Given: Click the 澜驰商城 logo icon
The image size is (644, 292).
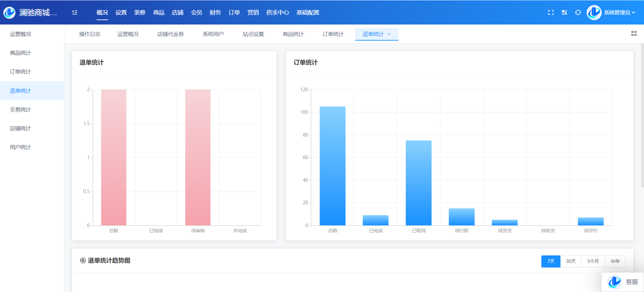Looking at the screenshot, I should point(9,12).
